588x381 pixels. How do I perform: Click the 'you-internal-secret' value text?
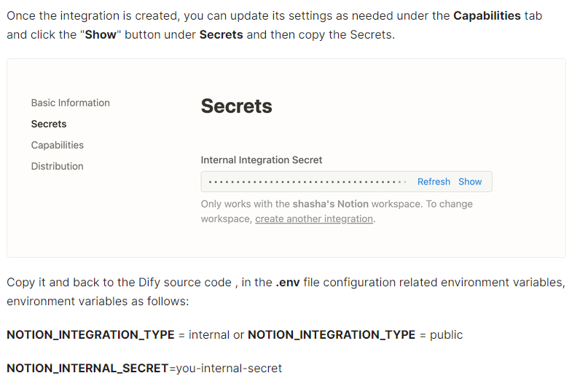[229, 368]
